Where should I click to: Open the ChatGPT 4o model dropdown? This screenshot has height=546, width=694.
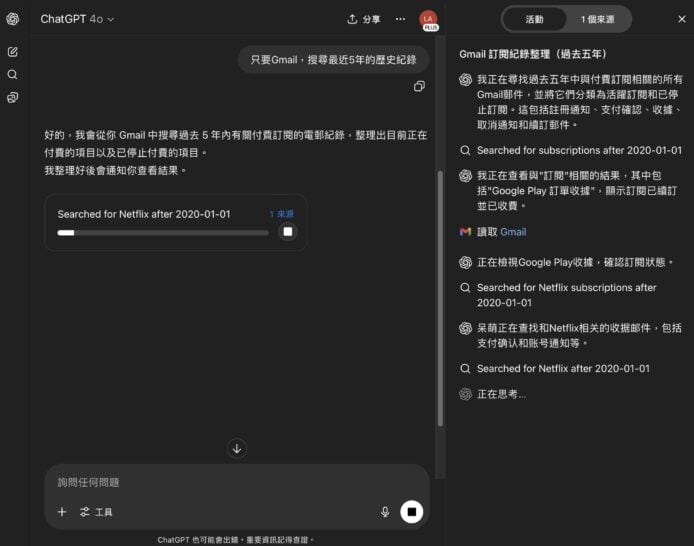click(x=77, y=19)
